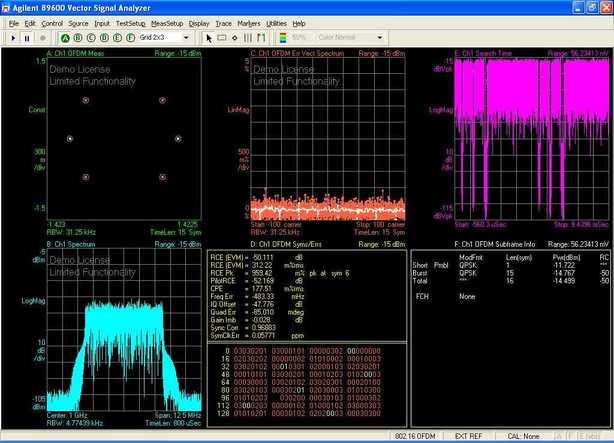The width and height of the screenshot is (614, 443).
Task: Click the 'Center: 1 GHz' label
Action: (x=67, y=415)
